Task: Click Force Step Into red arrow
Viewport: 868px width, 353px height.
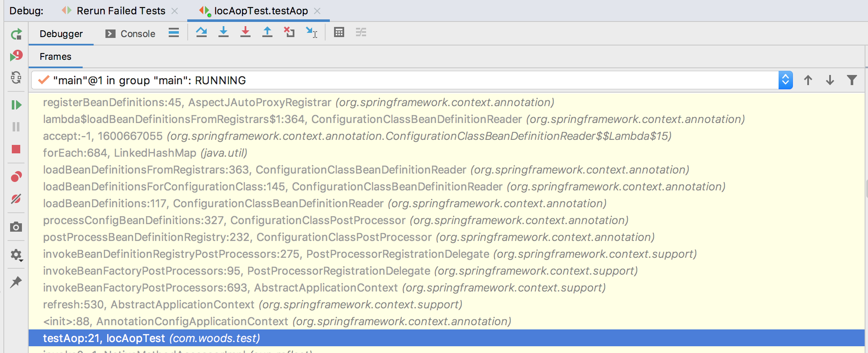Action: point(245,32)
